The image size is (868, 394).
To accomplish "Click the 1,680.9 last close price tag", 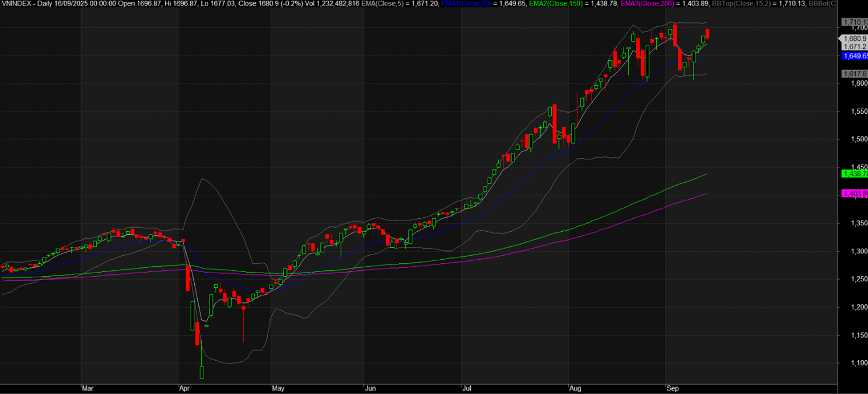I will (855, 39).
